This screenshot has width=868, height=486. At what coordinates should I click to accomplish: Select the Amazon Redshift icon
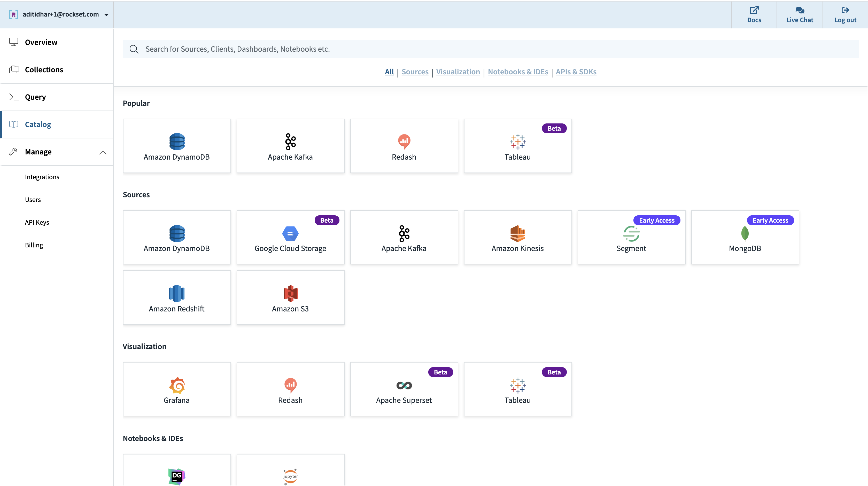[x=176, y=293]
